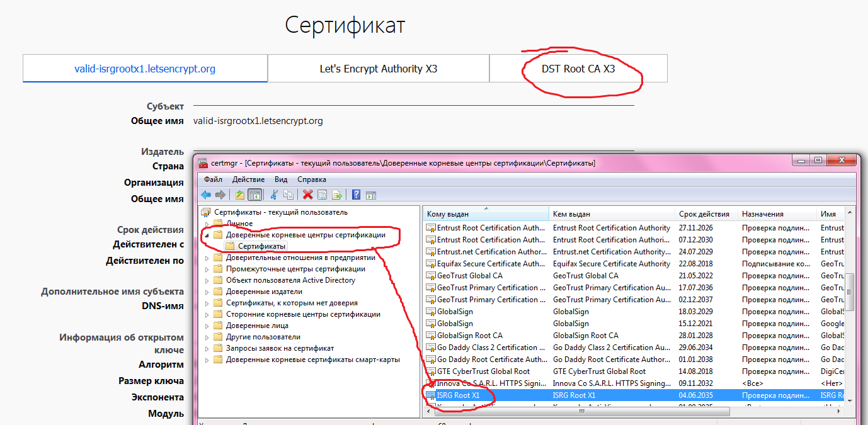Toggle the console tree show/hide icon

pos(254,195)
